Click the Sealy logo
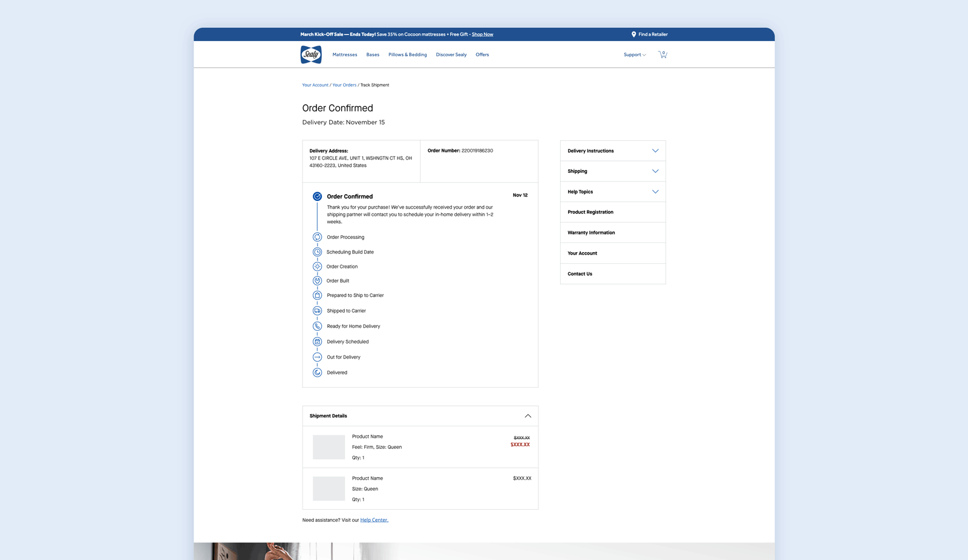The image size is (968, 560). pyautogui.click(x=311, y=54)
